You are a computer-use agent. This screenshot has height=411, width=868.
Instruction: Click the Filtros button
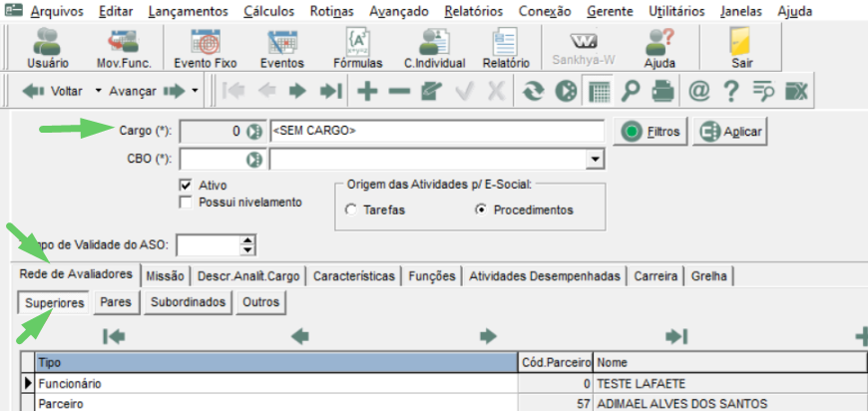pos(651,133)
